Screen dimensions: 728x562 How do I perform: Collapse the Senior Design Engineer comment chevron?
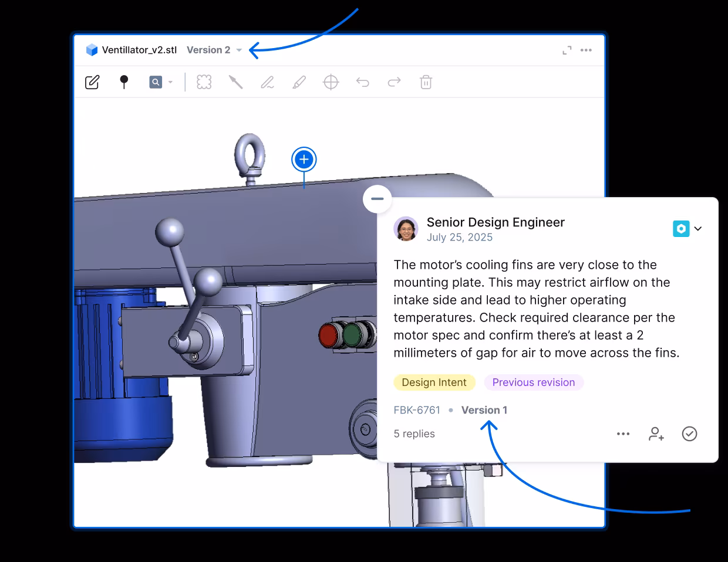[x=698, y=228]
